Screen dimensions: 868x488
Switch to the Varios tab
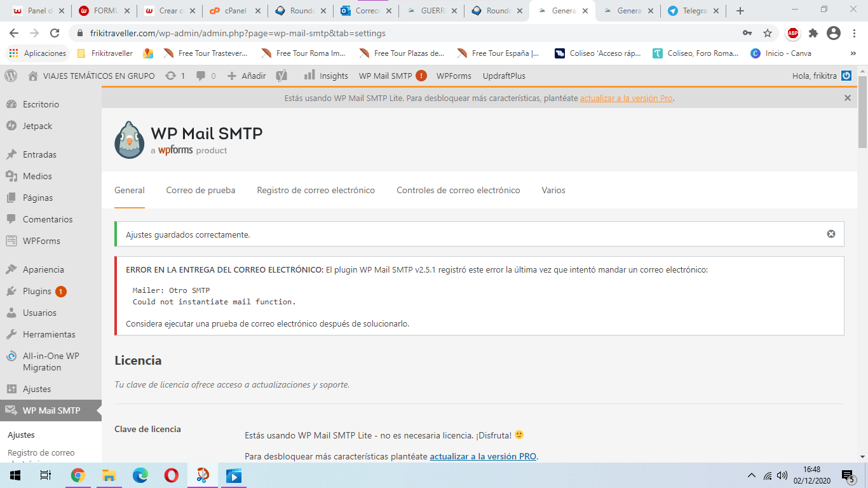tap(553, 190)
